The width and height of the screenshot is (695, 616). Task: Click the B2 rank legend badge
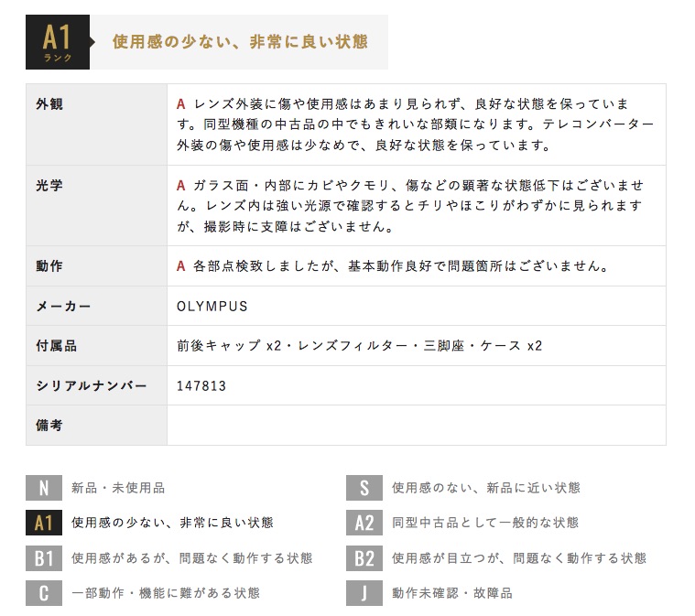pos(364,558)
